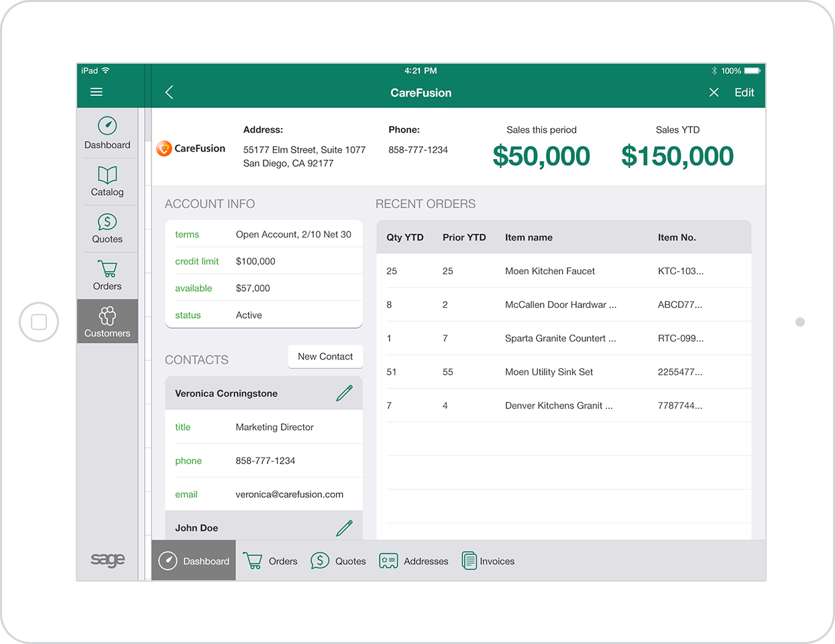
Task: Tap the available $57,000 value
Action: pyautogui.click(x=253, y=288)
